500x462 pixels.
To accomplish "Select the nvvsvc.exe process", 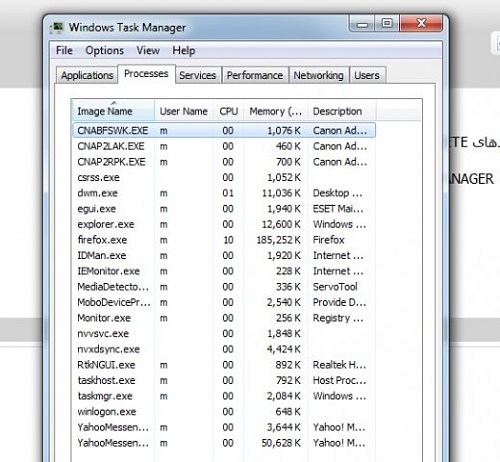I will tap(224, 334).
